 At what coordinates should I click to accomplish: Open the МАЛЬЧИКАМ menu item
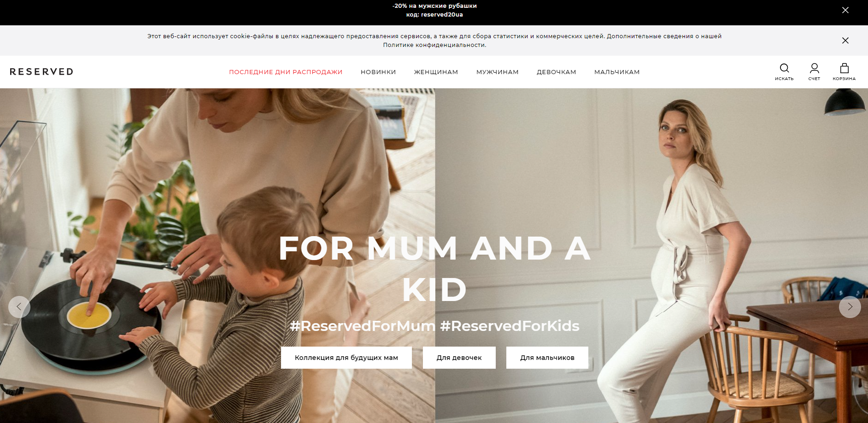pyautogui.click(x=617, y=72)
